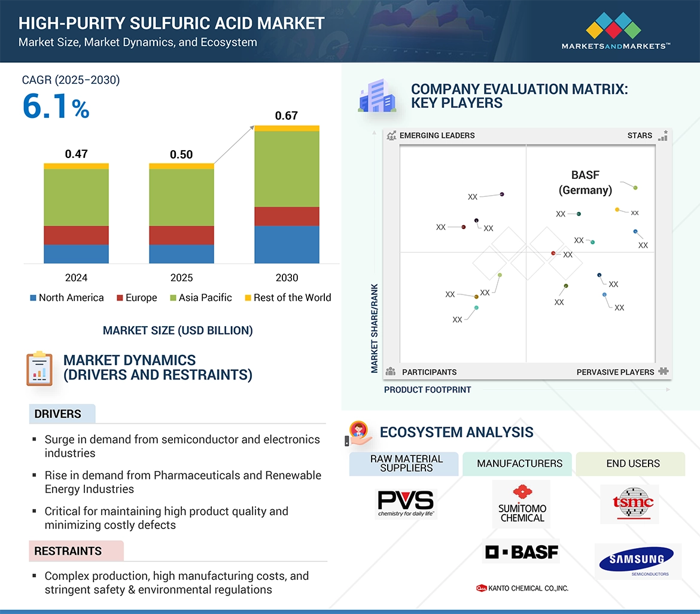This screenshot has height=614, width=700.
Task: Click the Asia Pacific green legend swatch
Action: (x=173, y=298)
